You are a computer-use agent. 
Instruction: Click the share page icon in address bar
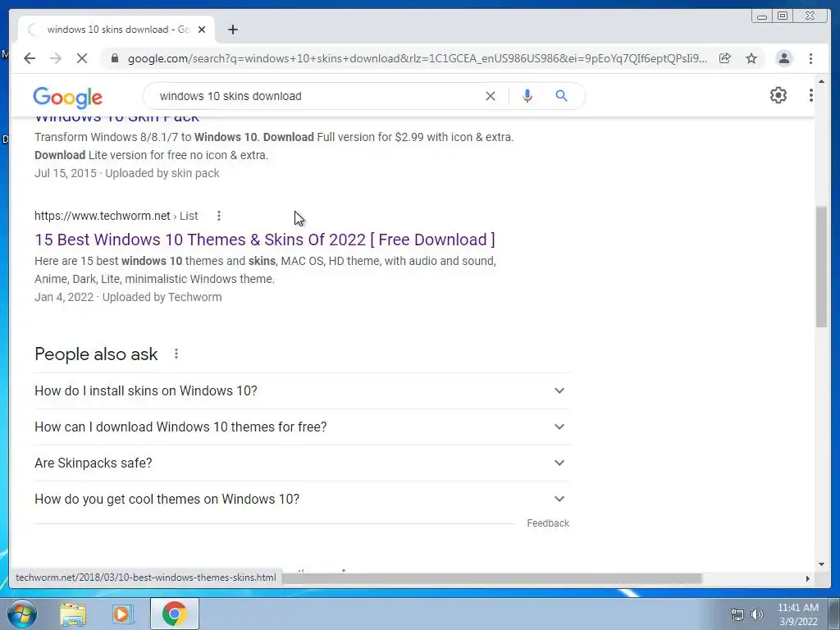point(725,58)
